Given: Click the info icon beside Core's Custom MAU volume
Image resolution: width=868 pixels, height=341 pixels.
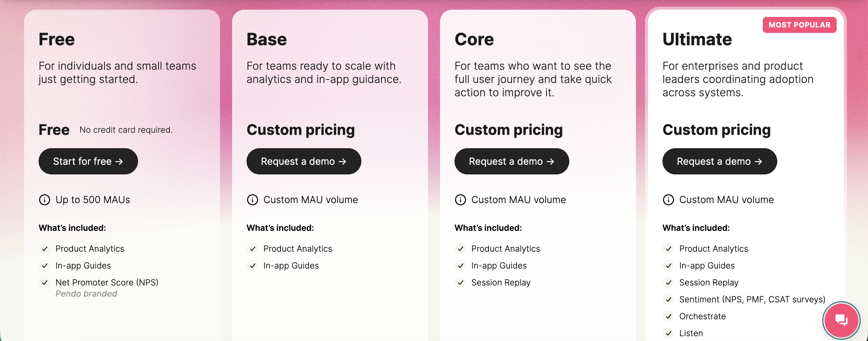Looking at the screenshot, I should pos(460,199).
